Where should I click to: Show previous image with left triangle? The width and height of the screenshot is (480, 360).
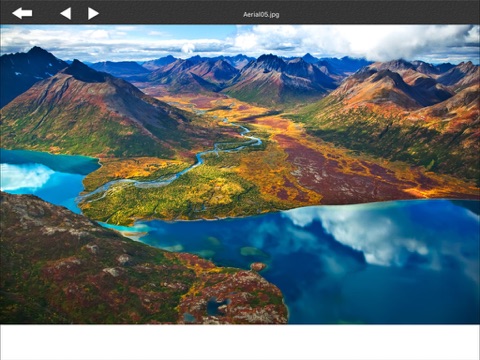tap(66, 13)
